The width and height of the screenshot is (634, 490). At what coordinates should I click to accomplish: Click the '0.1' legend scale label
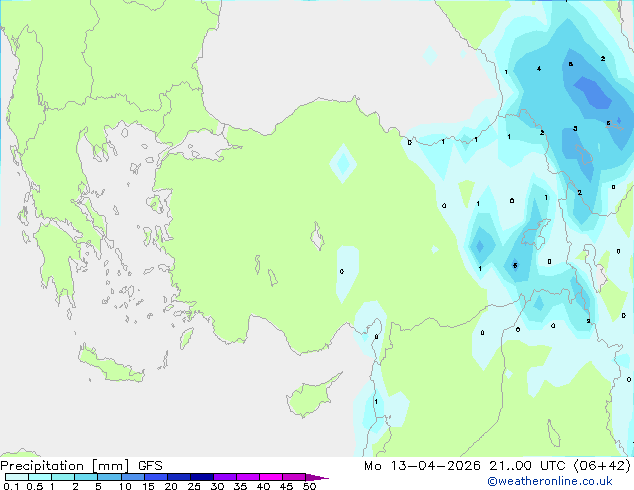(11, 486)
